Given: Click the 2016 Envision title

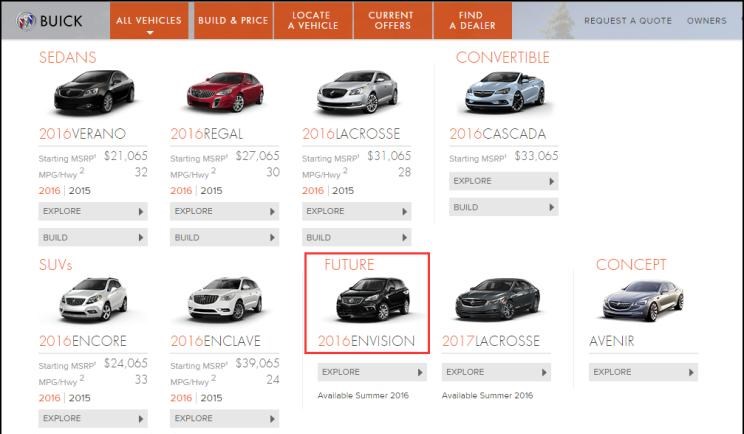Looking at the screenshot, I should coord(366,341).
